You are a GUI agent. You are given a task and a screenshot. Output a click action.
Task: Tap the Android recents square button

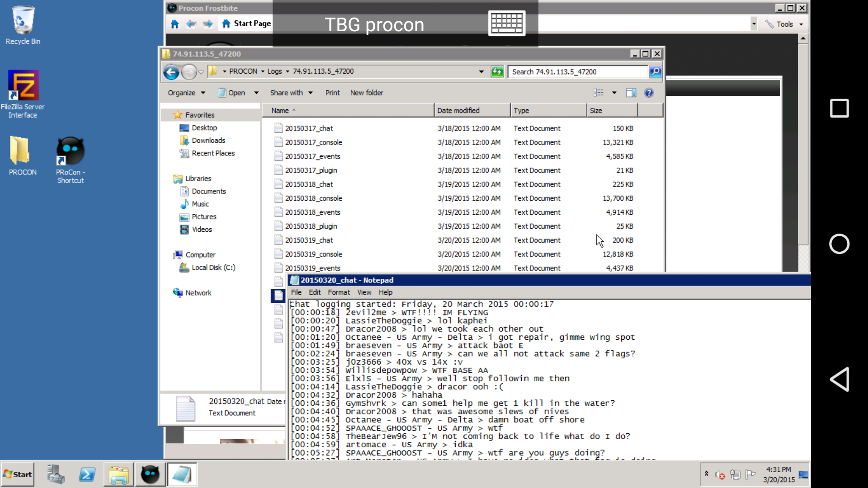[840, 108]
